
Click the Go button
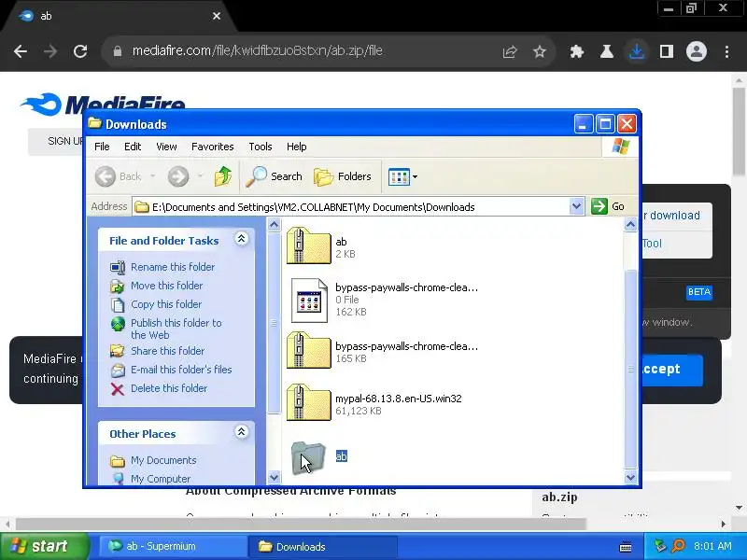click(608, 206)
